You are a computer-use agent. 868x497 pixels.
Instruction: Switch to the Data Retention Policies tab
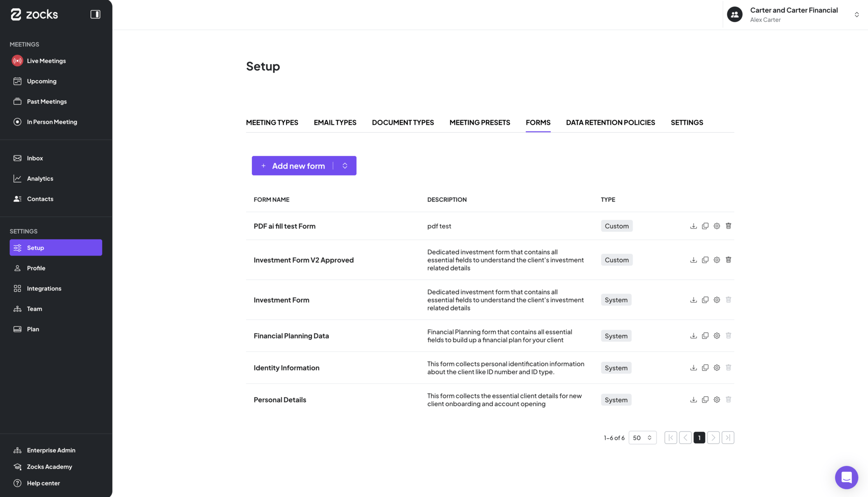coord(610,122)
